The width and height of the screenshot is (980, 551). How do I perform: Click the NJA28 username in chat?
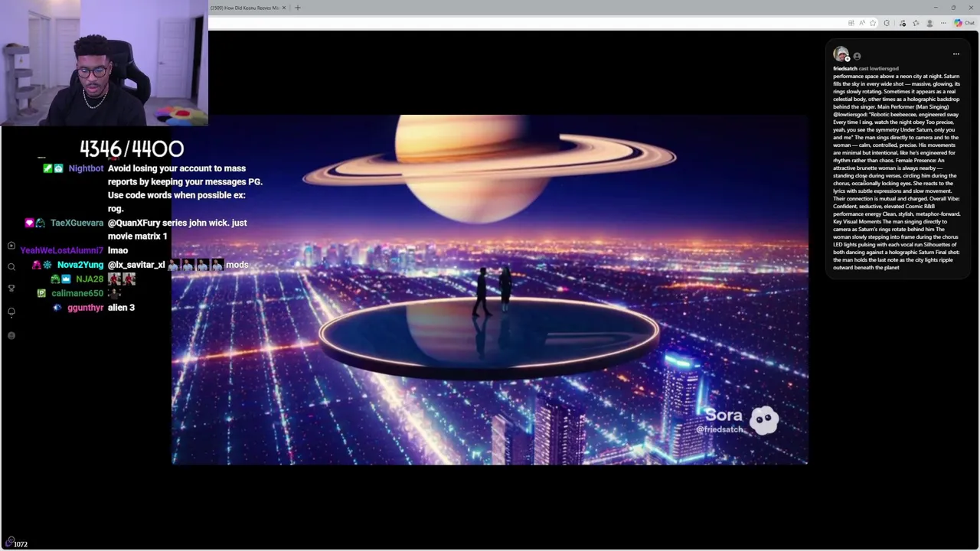pyautogui.click(x=90, y=279)
